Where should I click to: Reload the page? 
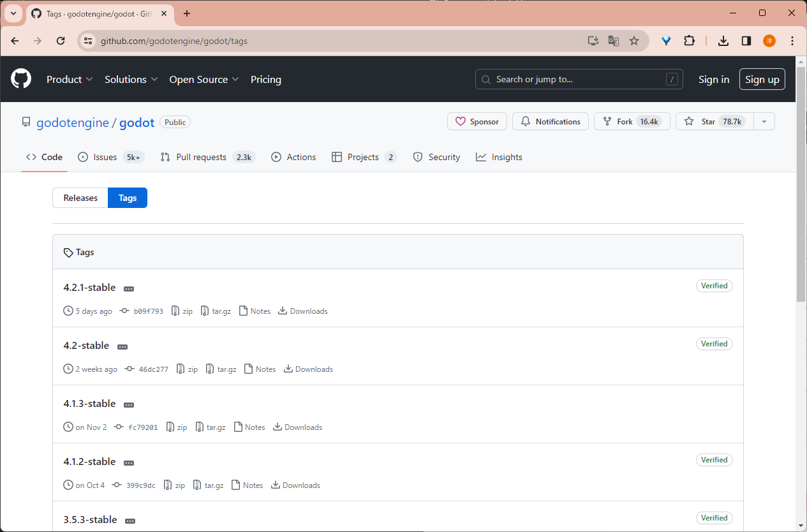(61, 41)
